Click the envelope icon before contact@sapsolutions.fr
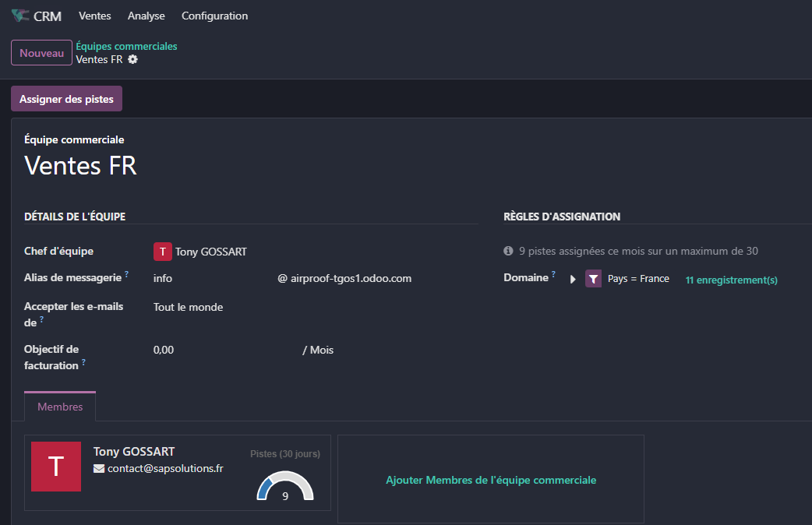 98,468
